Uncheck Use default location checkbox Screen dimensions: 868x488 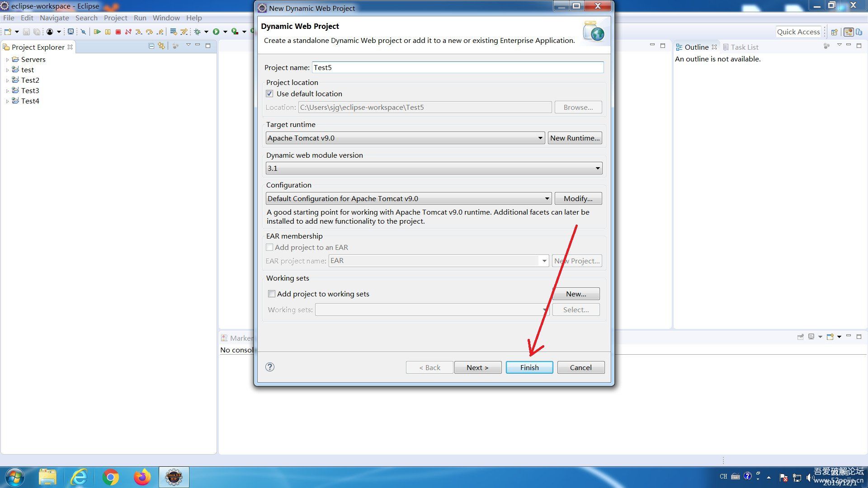[x=269, y=94]
